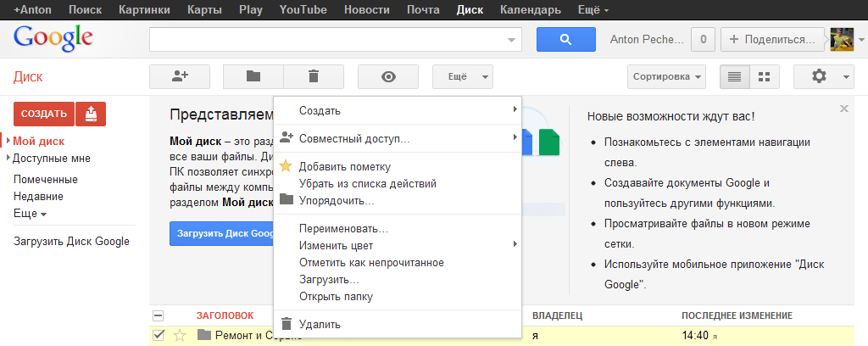Click +Anton in top bar

point(34,10)
